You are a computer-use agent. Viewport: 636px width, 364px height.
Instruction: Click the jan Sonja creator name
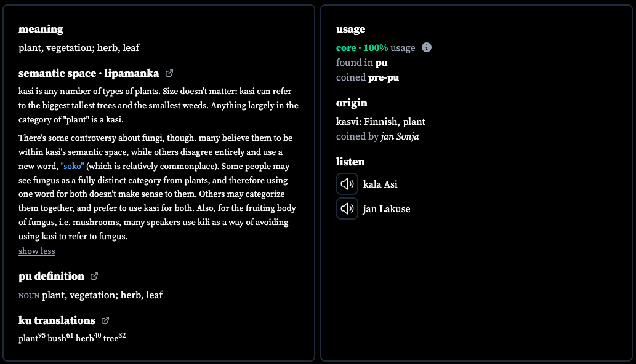click(400, 136)
